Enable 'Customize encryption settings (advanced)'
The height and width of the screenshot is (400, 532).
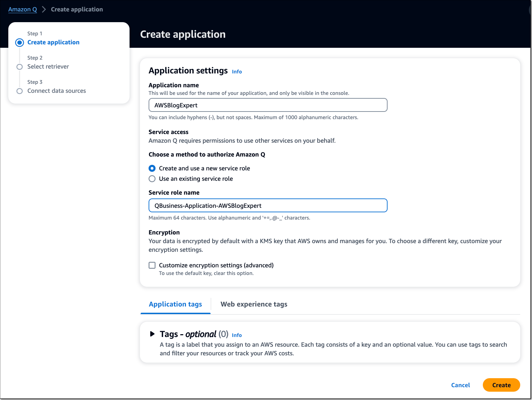point(152,265)
